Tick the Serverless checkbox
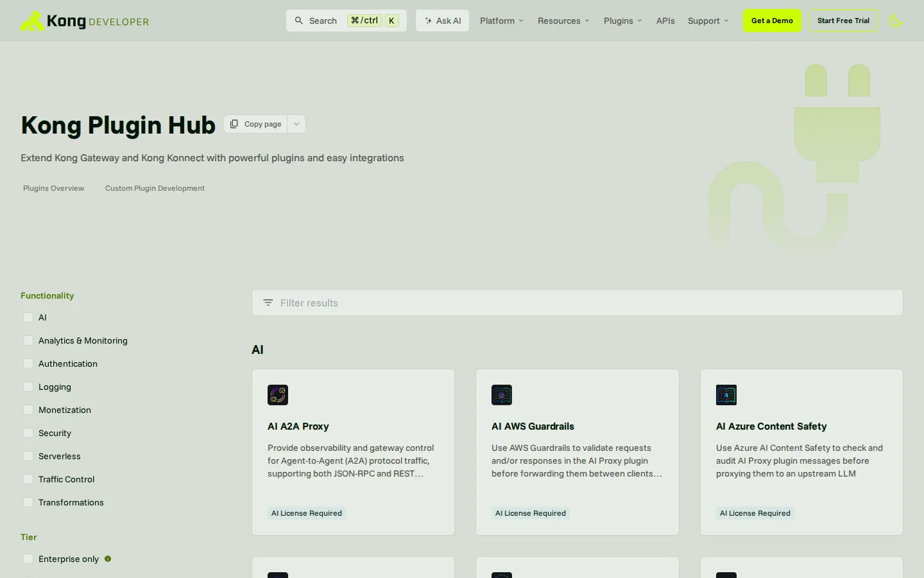924x578 pixels. point(28,456)
